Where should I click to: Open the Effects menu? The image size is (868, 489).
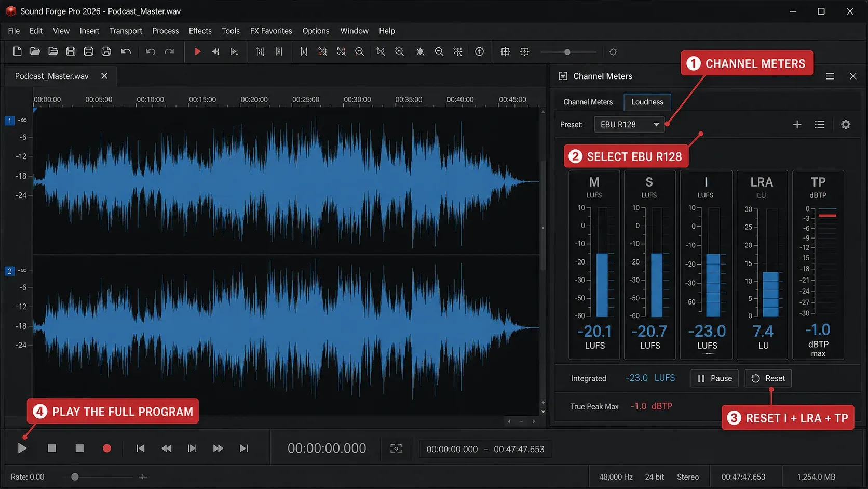(x=200, y=31)
